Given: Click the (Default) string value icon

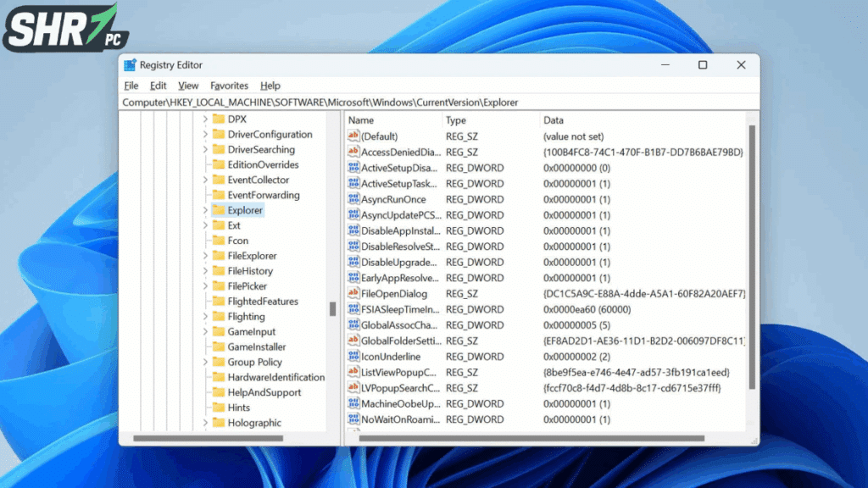Looking at the screenshot, I should pos(353,136).
